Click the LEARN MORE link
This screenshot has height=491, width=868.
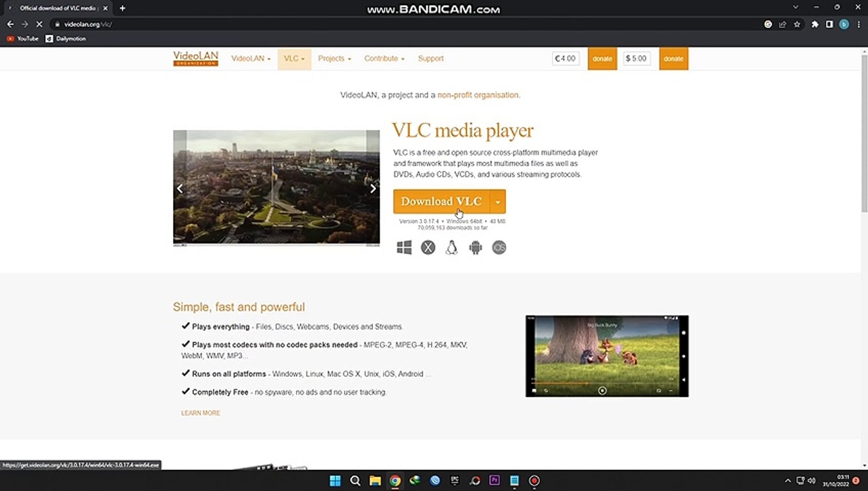click(201, 413)
